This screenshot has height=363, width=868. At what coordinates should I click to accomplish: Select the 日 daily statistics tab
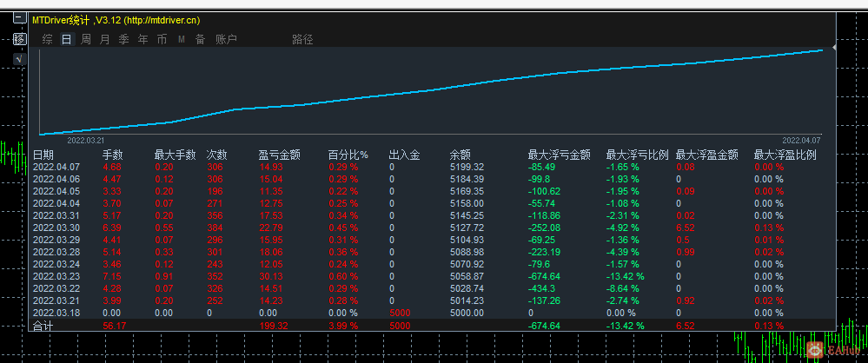point(66,39)
